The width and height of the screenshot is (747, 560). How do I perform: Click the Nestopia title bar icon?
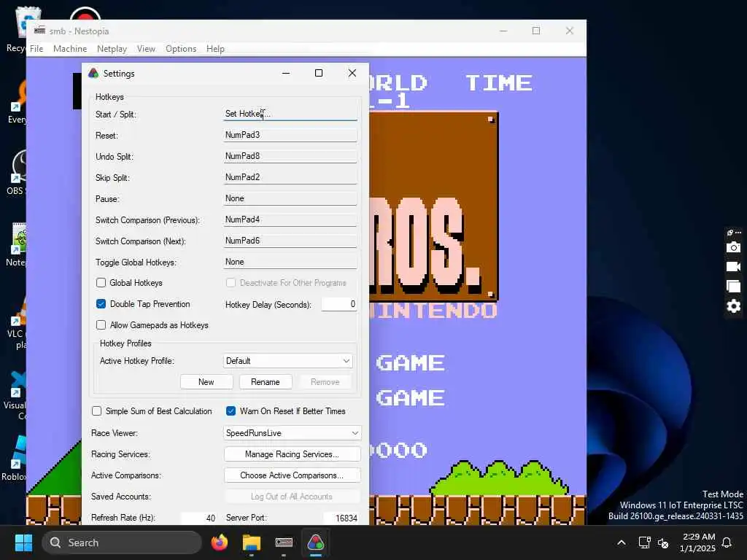39,31
